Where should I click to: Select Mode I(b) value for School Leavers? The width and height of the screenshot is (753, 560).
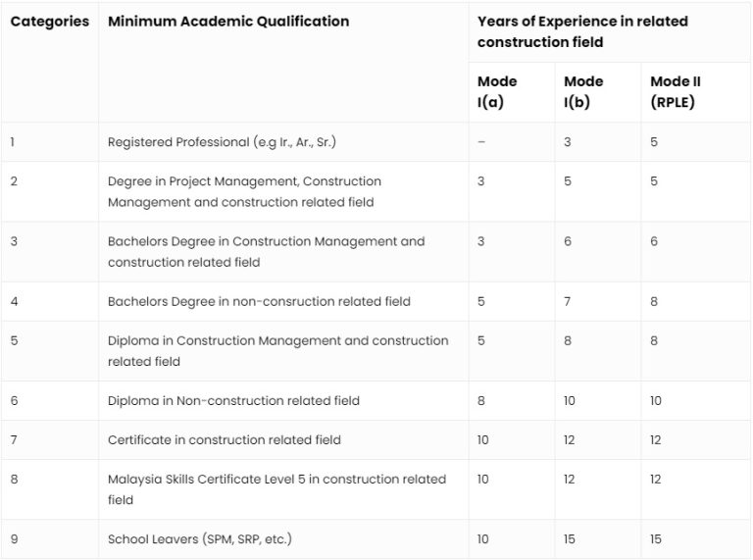(570, 538)
